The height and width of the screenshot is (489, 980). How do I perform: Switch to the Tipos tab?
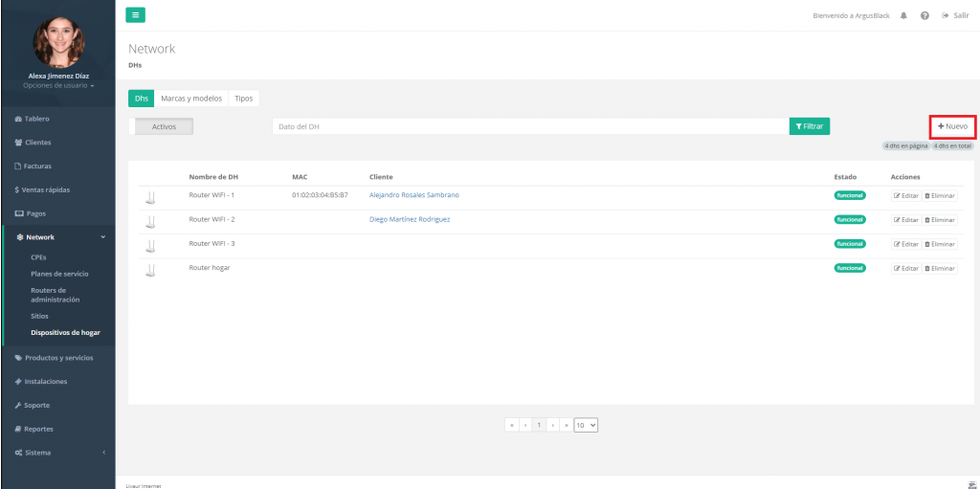(244, 99)
